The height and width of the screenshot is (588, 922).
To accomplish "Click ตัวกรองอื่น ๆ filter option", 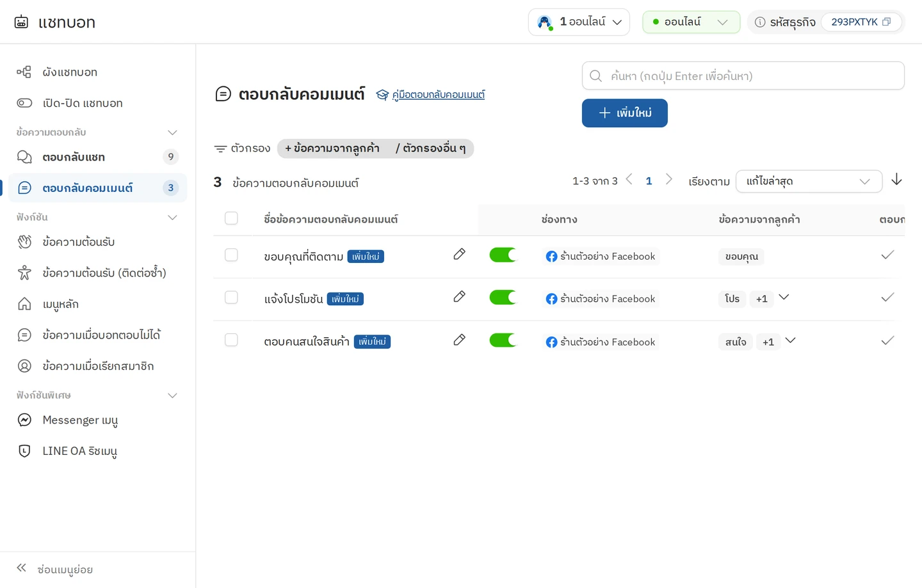I will tap(430, 148).
